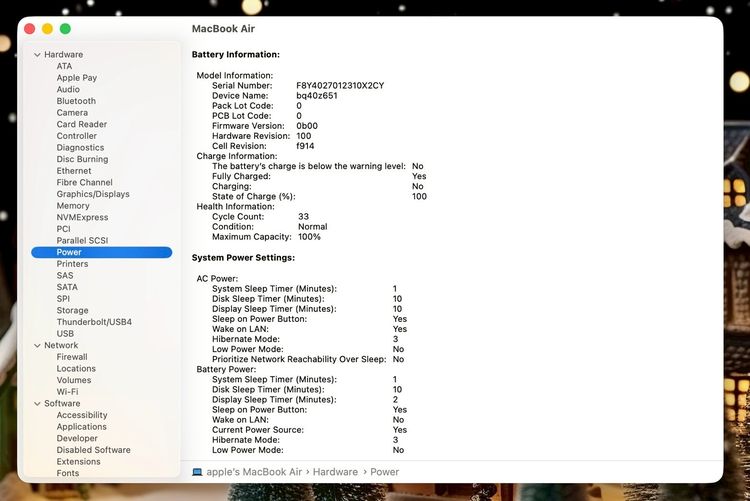Select Printers in the sidebar

coord(72,264)
